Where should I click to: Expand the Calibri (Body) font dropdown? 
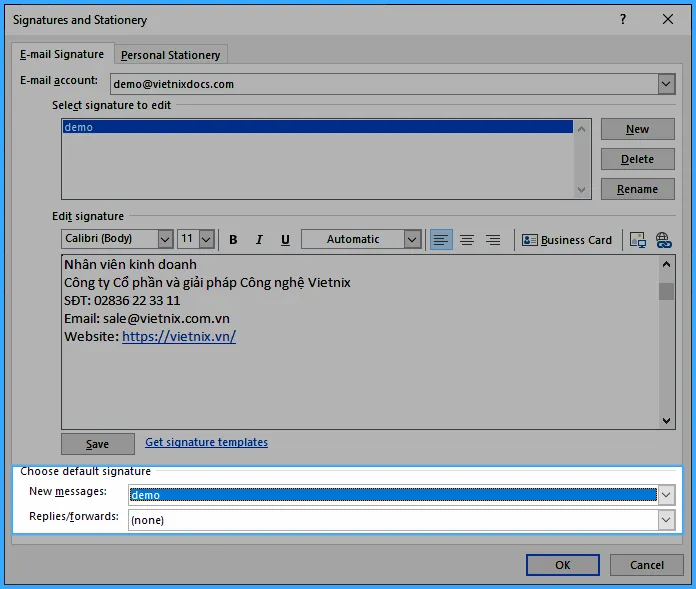click(x=165, y=239)
